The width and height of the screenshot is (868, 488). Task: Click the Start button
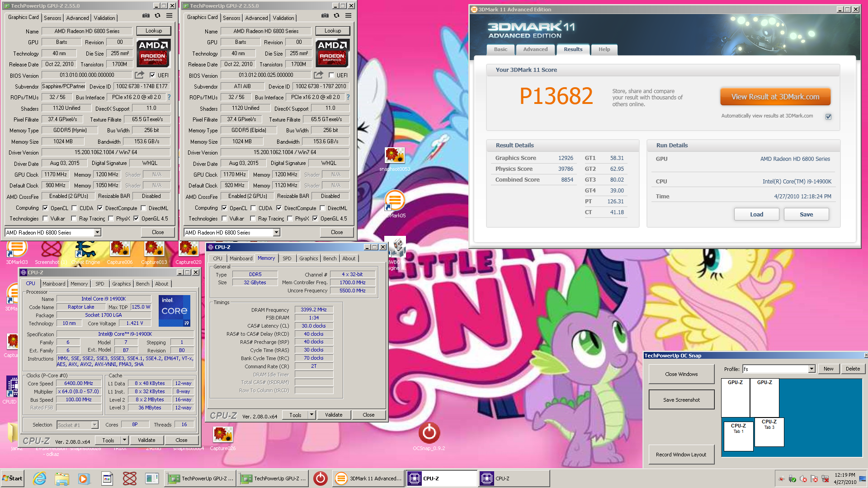click(13, 479)
